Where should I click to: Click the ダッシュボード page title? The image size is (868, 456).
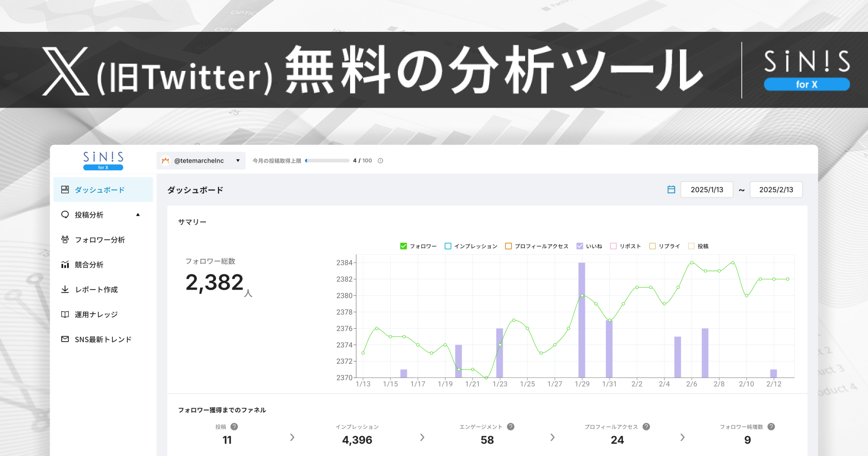pos(195,190)
